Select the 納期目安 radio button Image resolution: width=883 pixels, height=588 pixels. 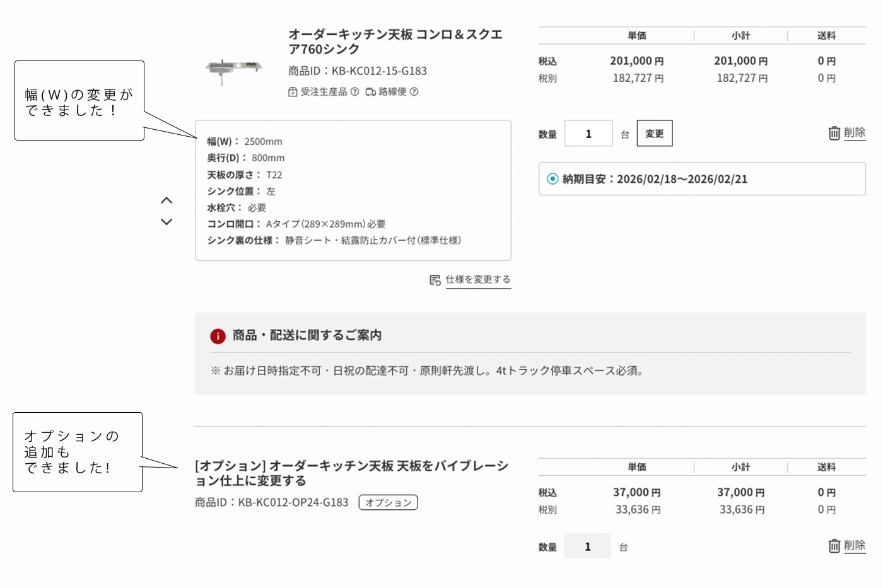click(x=553, y=179)
